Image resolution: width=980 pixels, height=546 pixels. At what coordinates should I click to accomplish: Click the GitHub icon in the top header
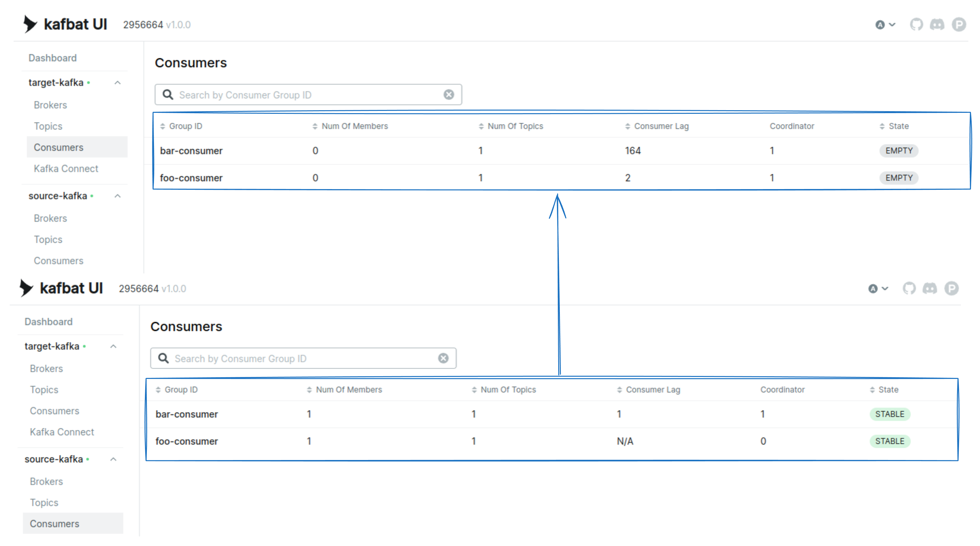[x=917, y=24]
